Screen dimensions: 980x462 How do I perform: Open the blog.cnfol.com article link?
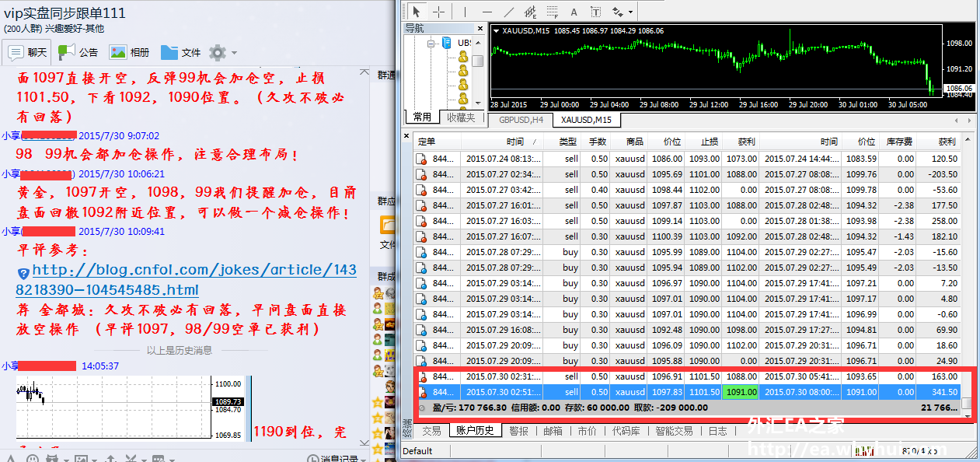(187, 280)
